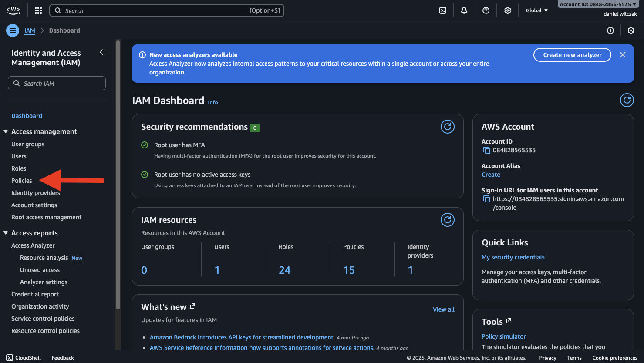The image size is (644, 363).
Task: Open the notifications bell
Action: pos(464,10)
